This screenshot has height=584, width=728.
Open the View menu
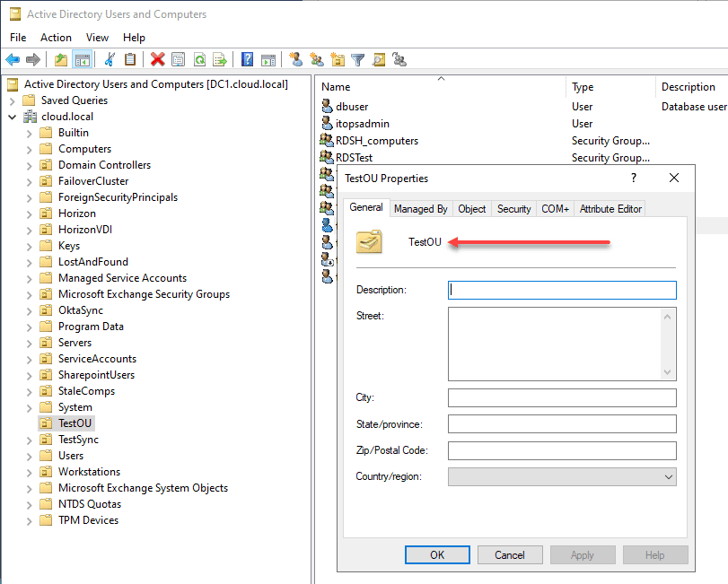click(97, 38)
